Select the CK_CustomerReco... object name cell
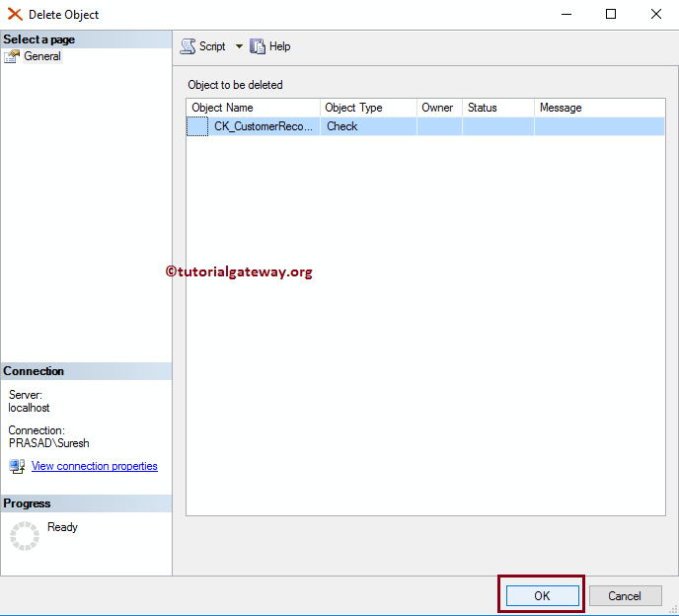 (264, 126)
